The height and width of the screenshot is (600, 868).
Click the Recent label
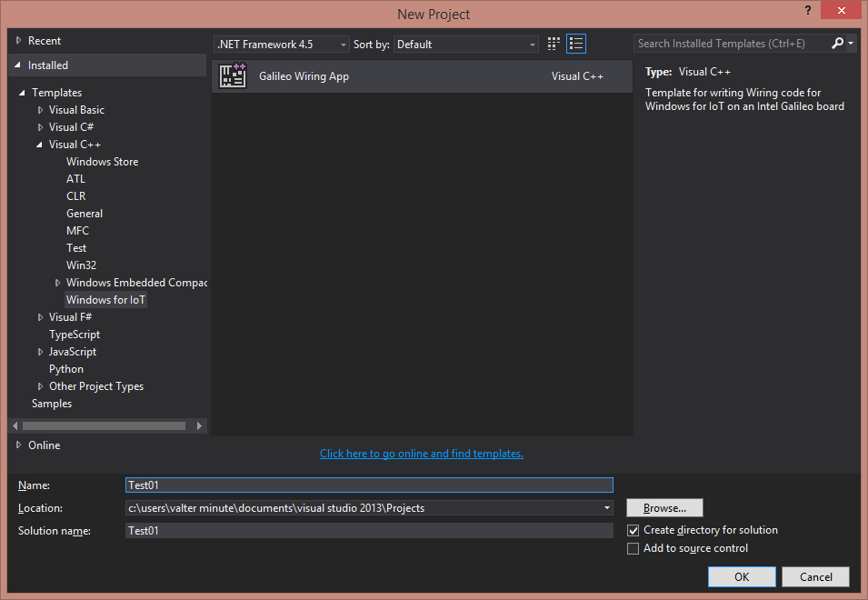tap(45, 40)
